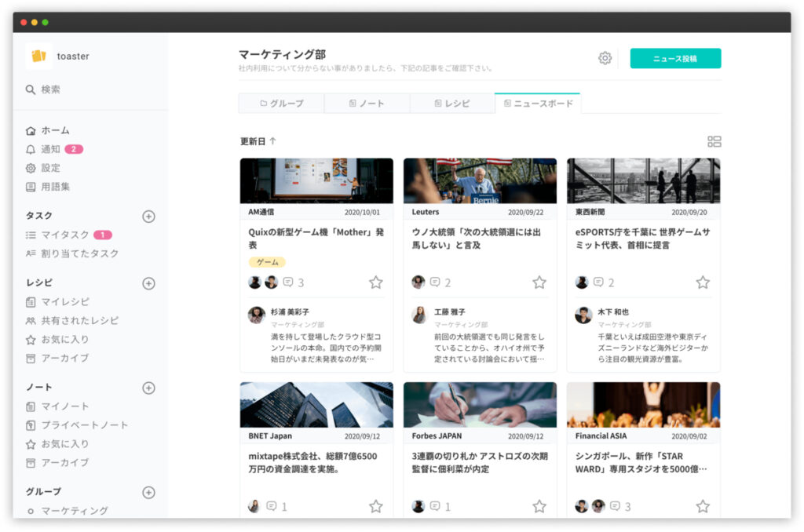
Task: Open マイタスク in sidebar
Action: point(69,235)
